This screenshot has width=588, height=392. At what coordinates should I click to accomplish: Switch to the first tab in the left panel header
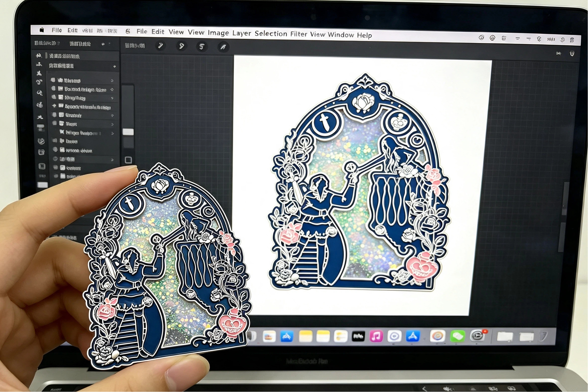pos(47,43)
